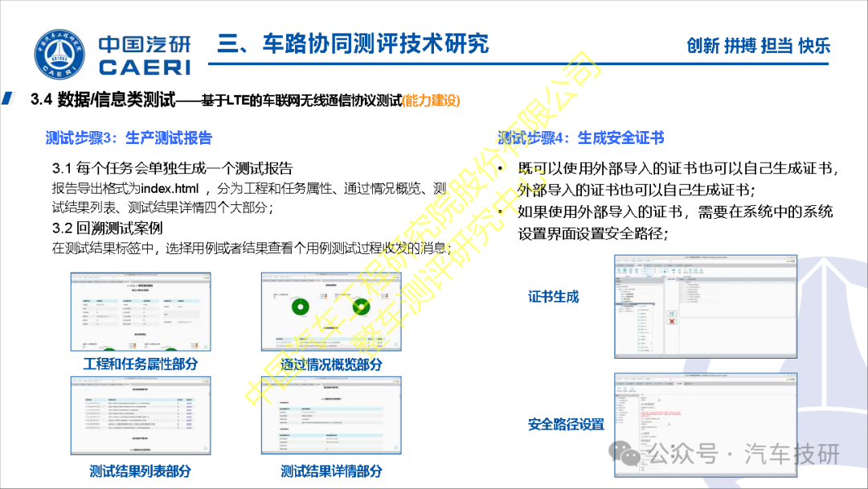Select the 3.4 数据/信息类测试 section heading
Screen dimensions: 868x489
(x=102, y=100)
